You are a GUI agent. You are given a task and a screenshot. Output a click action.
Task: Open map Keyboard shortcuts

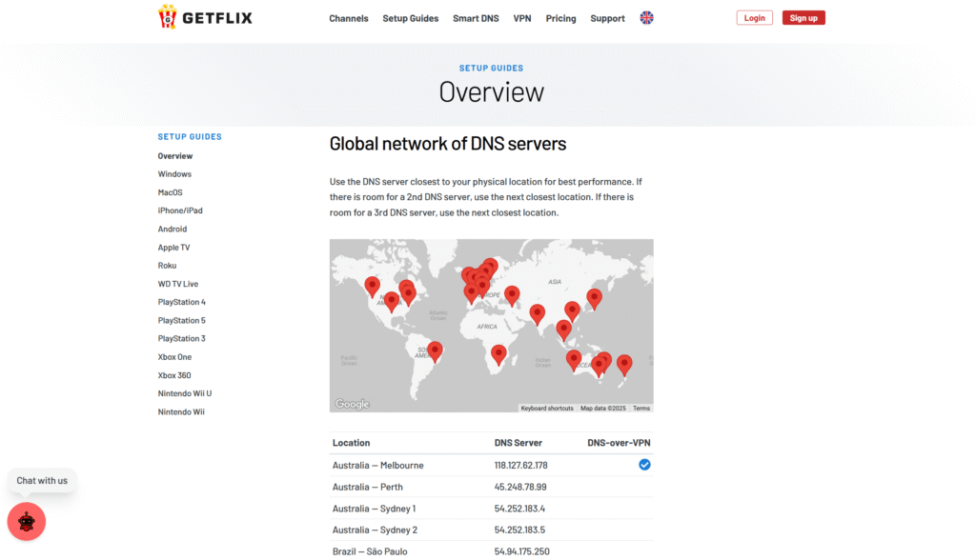(x=547, y=409)
